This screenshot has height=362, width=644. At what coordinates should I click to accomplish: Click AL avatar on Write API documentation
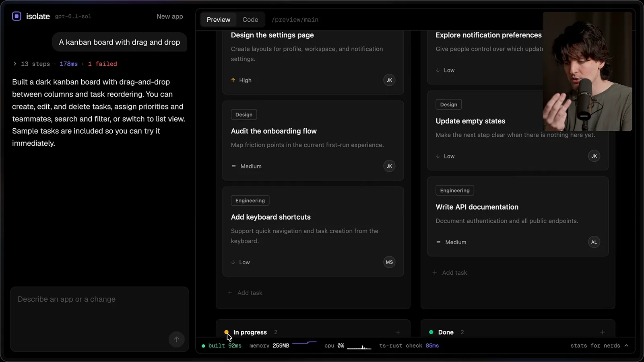594,242
